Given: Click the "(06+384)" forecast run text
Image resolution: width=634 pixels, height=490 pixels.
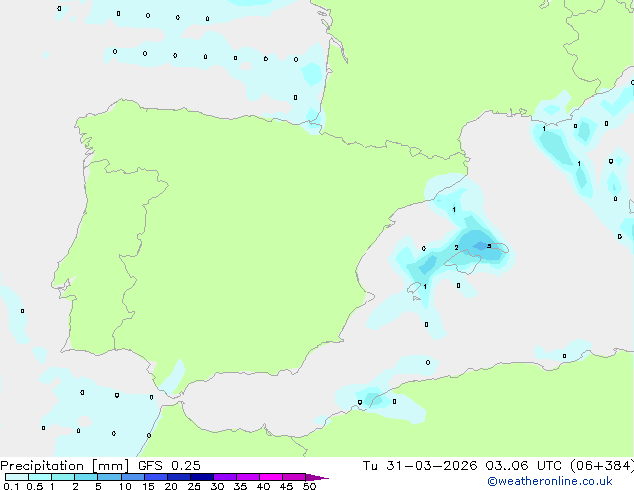Looking at the screenshot, I should (602, 466).
